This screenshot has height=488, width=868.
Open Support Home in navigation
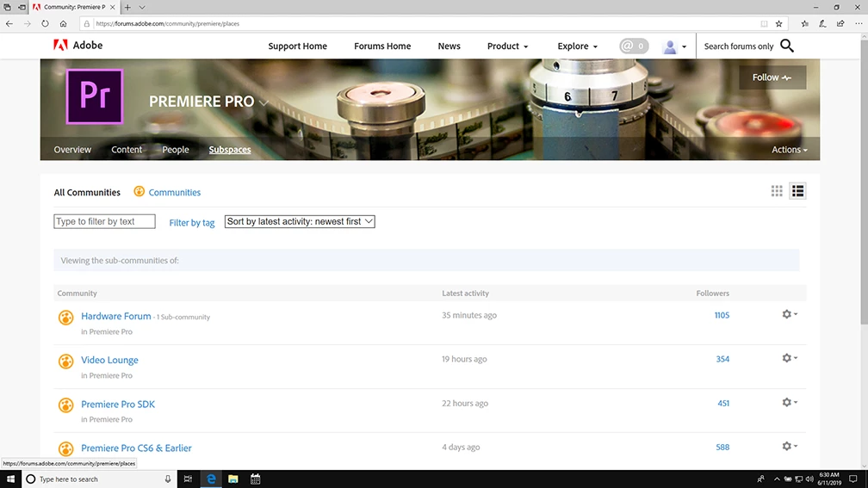coord(297,46)
